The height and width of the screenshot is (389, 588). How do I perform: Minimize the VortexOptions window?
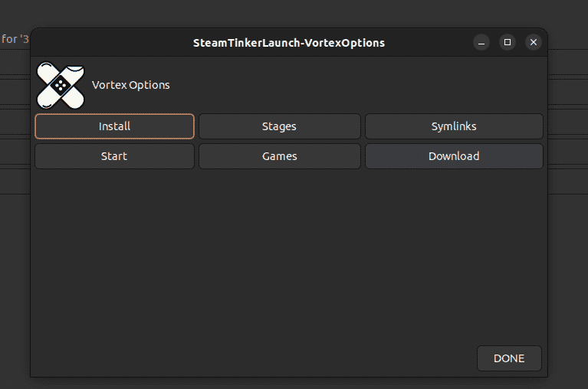point(481,43)
